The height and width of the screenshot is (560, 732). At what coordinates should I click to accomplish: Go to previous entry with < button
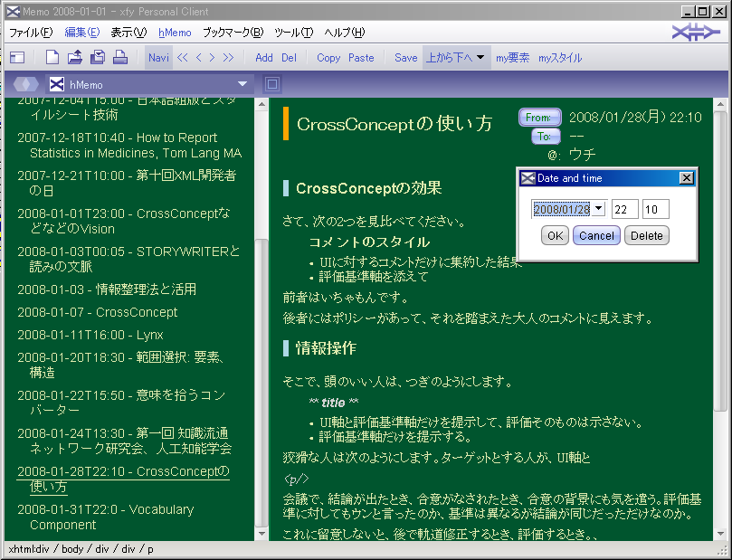199,57
